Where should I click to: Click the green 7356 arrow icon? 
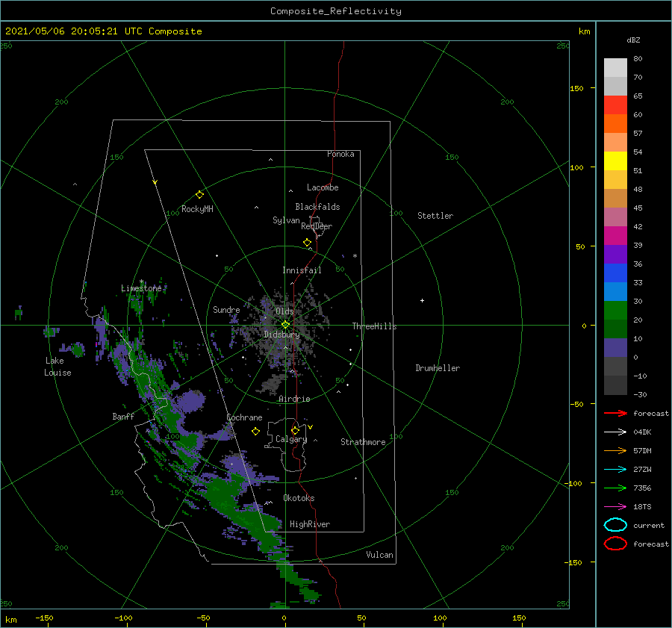click(x=615, y=488)
